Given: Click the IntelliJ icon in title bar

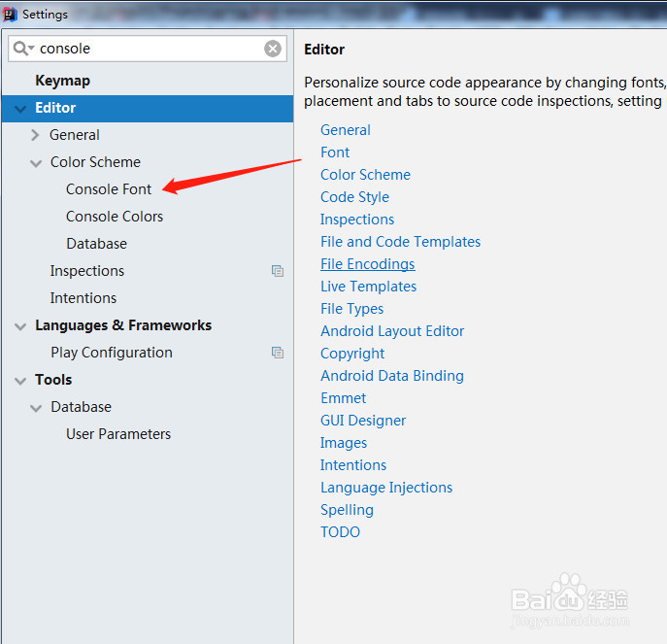Looking at the screenshot, I should pyautogui.click(x=10, y=14).
